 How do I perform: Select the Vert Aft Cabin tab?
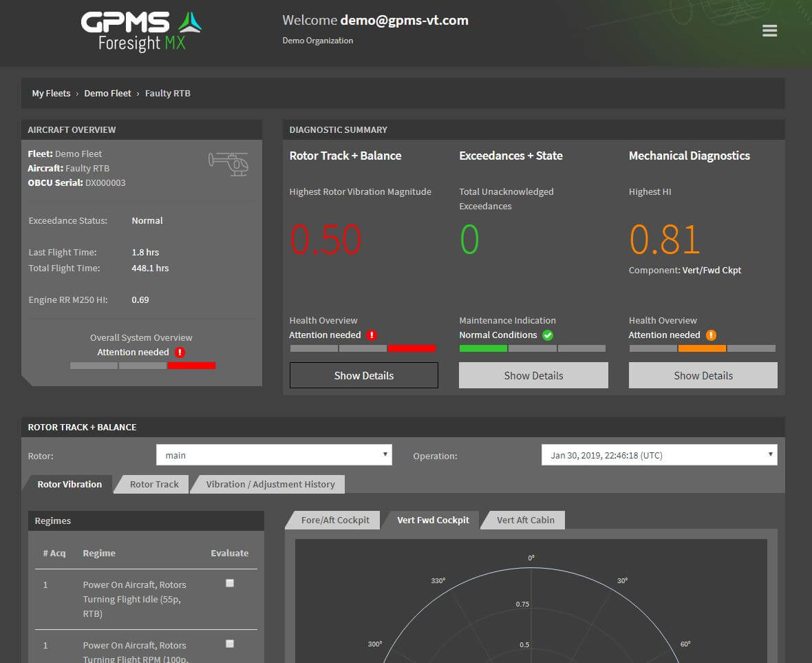525,520
